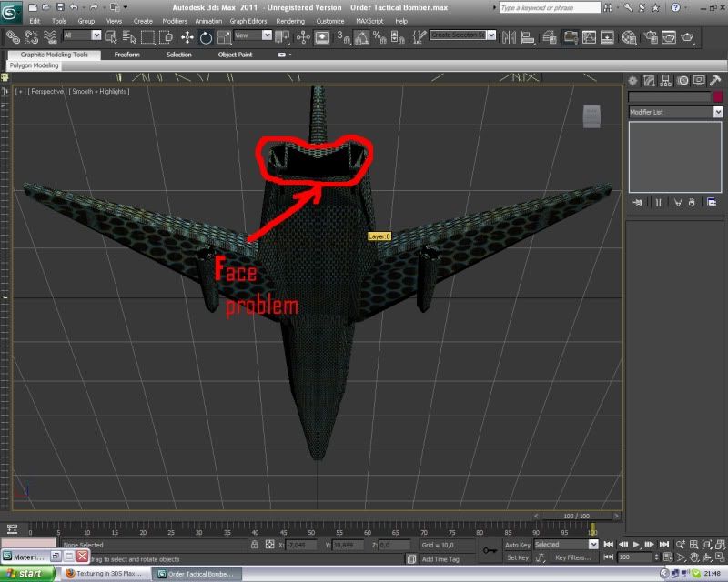This screenshot has width=728, height=582.
Task: Expand the Polygon Modeling panel
Action: [35, 65]
